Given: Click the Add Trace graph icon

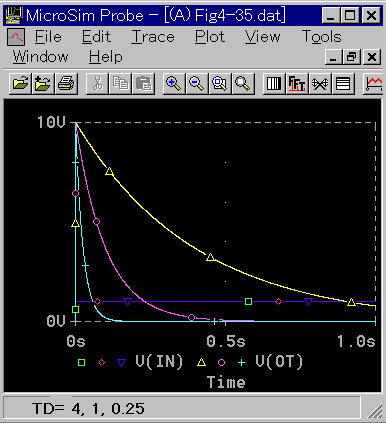Looking at the screenshot, I should pos(374,83).
